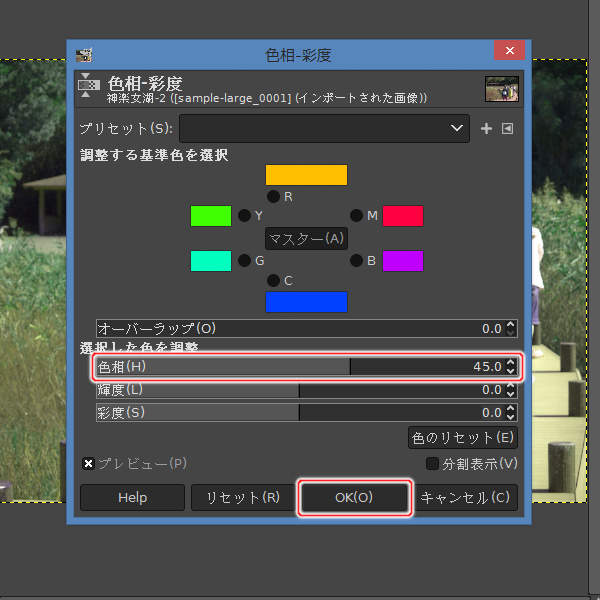Click the image thumbnail in dialog header

pyautogui.click(x=502, y=89)
